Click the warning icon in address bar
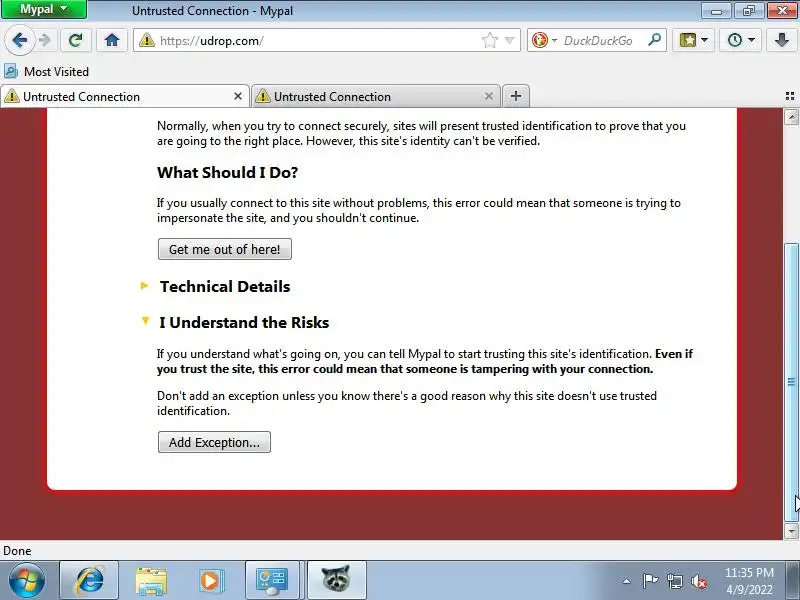This screenshot has width=800, height=600. point(147,40)
